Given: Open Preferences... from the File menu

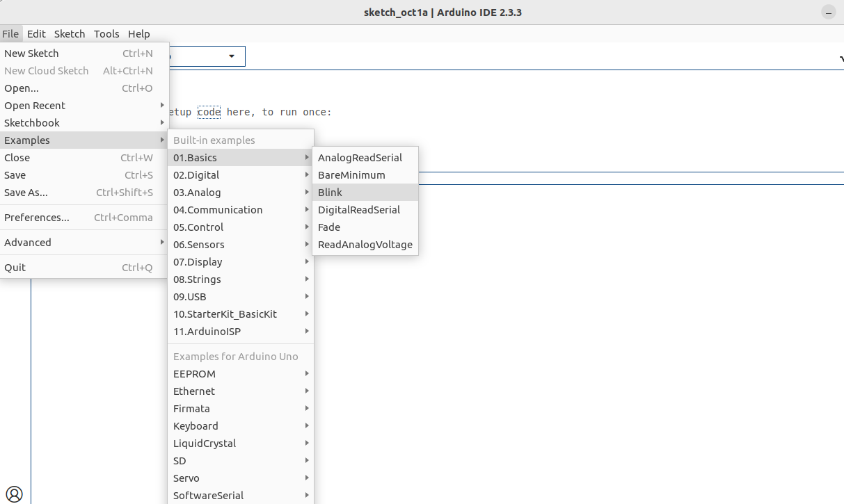Looking at the screenshot, I should 84,218.
